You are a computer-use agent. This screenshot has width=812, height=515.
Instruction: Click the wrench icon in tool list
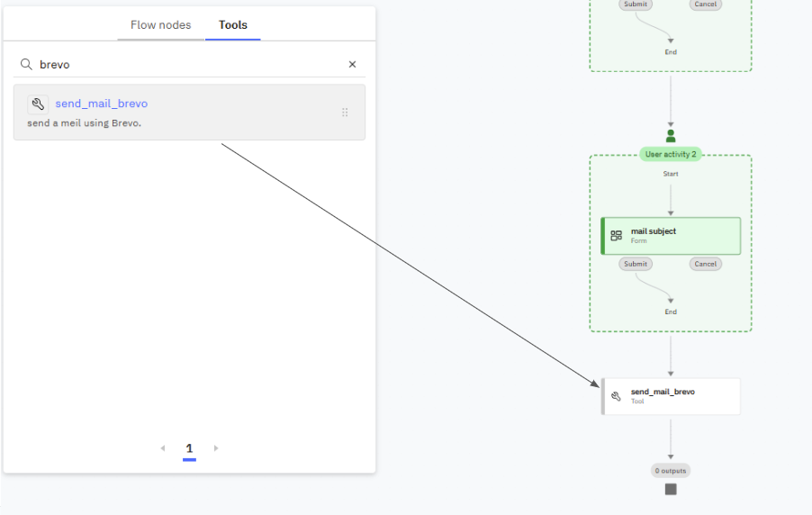(x=38, y=104)
